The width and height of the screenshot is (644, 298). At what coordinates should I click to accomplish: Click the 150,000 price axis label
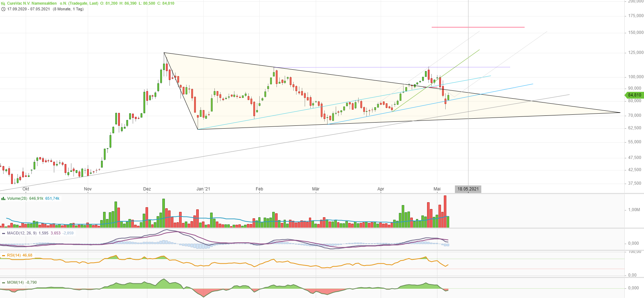click(x=636, y=33)
